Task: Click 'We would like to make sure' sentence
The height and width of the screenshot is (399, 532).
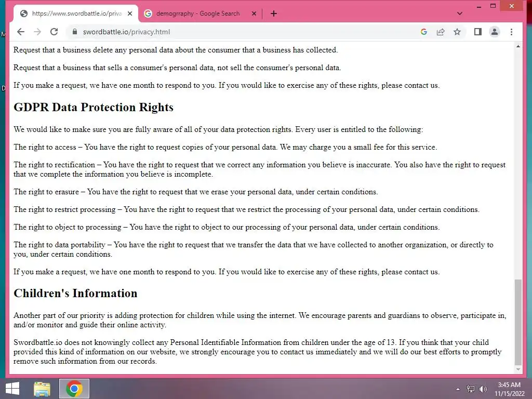Action: point(218,129)
